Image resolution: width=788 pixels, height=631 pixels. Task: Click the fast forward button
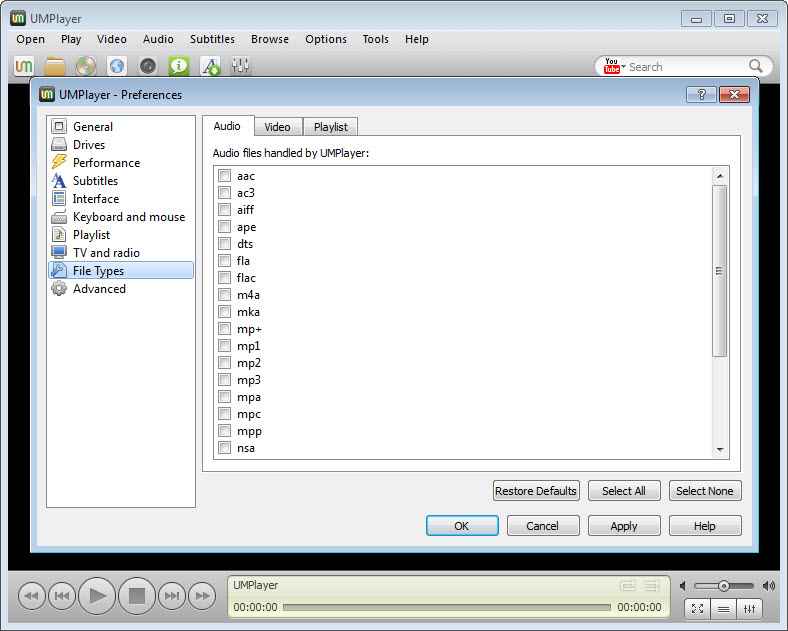tap(202, 596)
